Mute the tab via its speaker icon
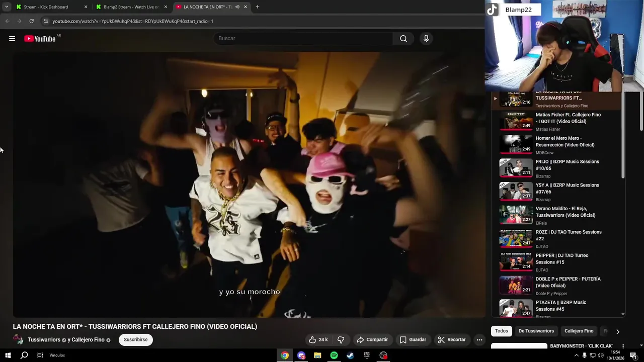The width and height of the screenshot is (644, 362). 237,7
